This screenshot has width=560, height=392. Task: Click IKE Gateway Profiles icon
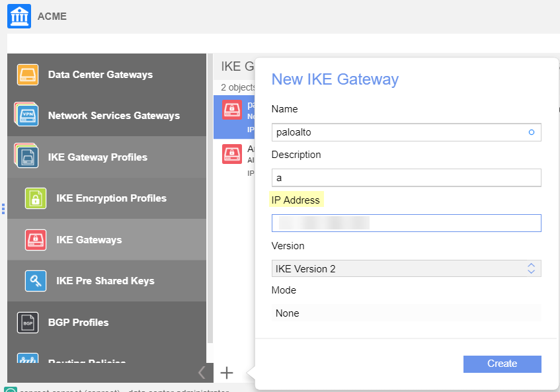point(28,157)
